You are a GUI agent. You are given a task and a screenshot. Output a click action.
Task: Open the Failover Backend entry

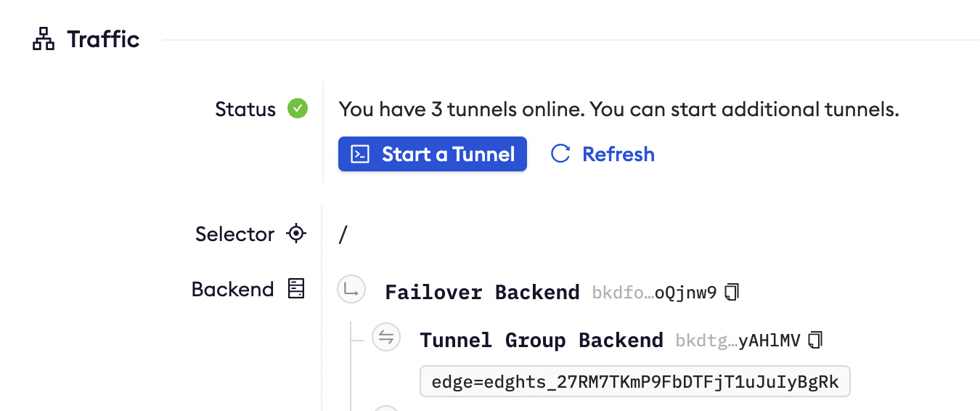(483, 293)
